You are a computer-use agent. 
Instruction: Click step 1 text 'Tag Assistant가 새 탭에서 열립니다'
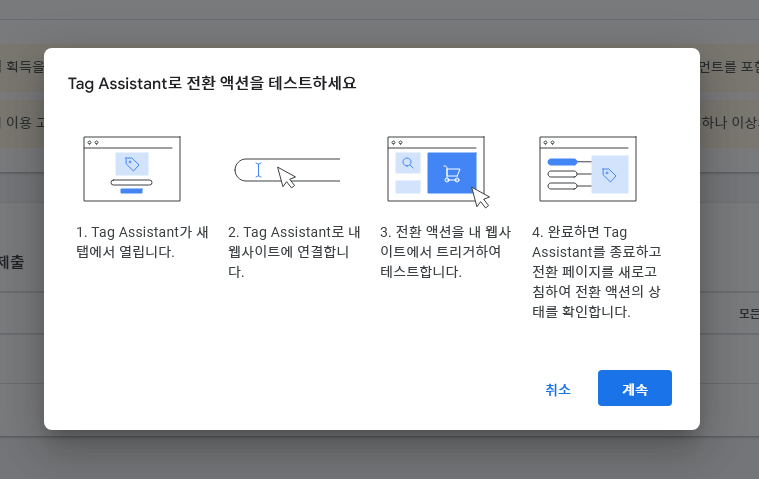coord(142,241)
